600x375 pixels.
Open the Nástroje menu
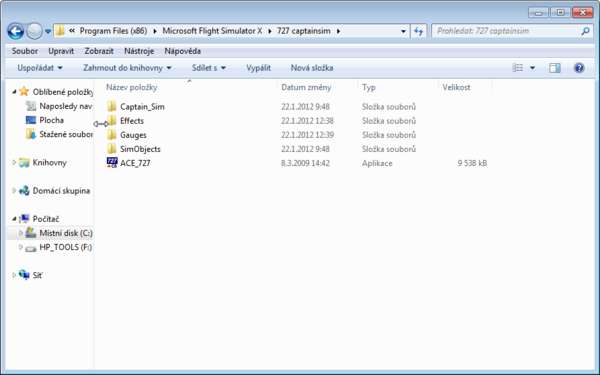pos(139,51)
